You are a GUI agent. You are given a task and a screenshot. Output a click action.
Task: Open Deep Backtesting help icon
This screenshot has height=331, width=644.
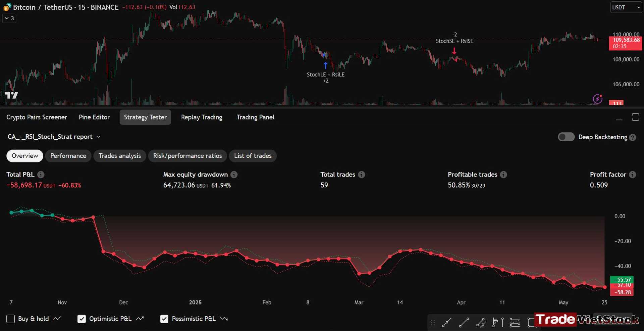coord(633,137)
